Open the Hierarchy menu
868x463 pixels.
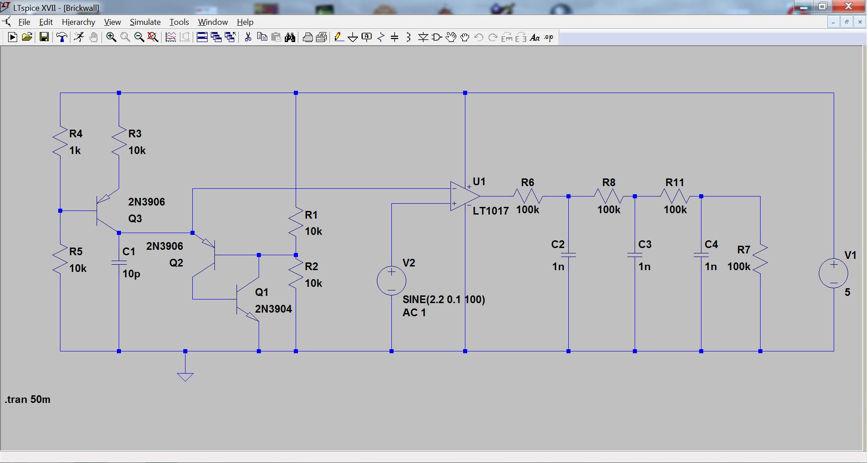point(79,22)
